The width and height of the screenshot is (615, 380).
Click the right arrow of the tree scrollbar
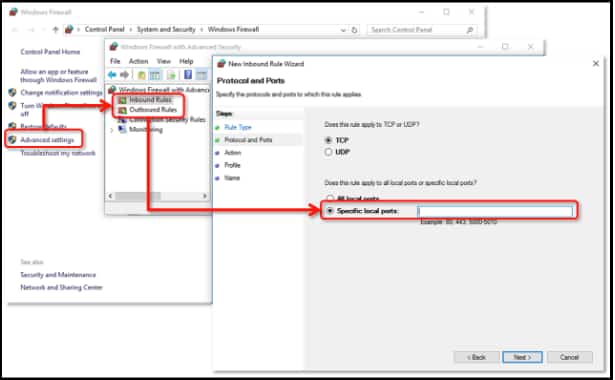tap(205, 196)
